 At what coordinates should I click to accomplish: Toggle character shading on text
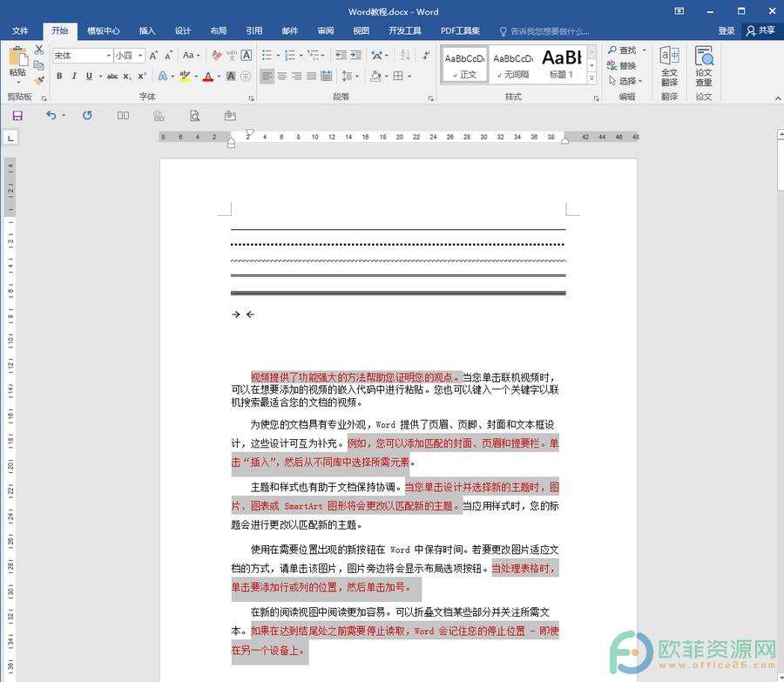[x=231, y=76]
